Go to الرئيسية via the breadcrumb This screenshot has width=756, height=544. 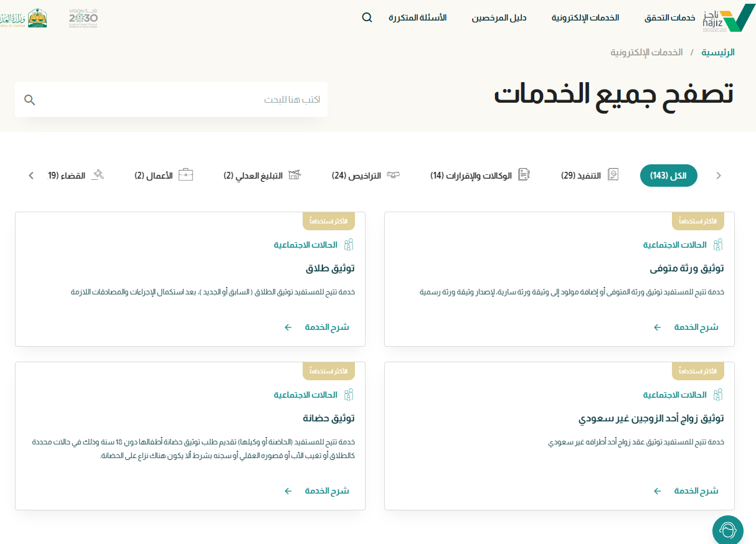[718, 52]
